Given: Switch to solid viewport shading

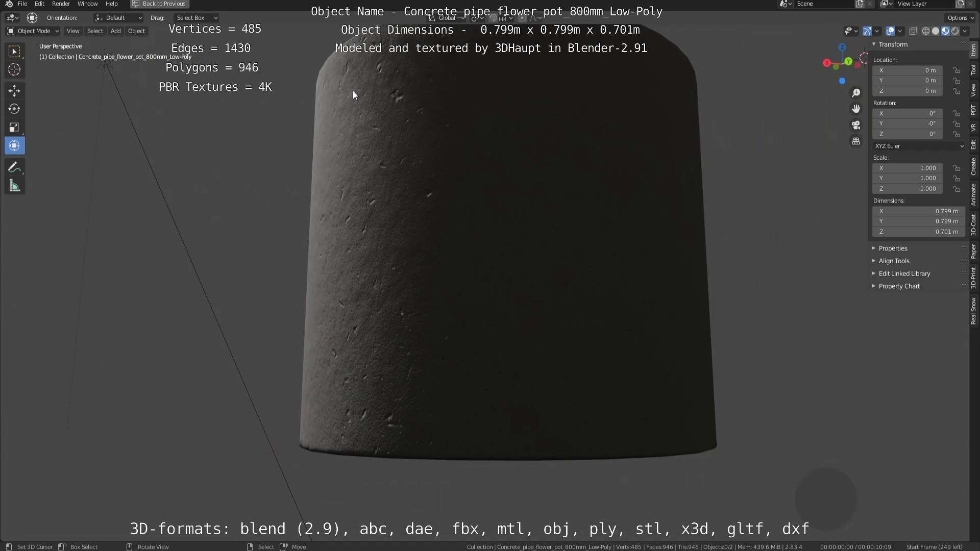Looking at the screenshot, I should click(936, 31).
